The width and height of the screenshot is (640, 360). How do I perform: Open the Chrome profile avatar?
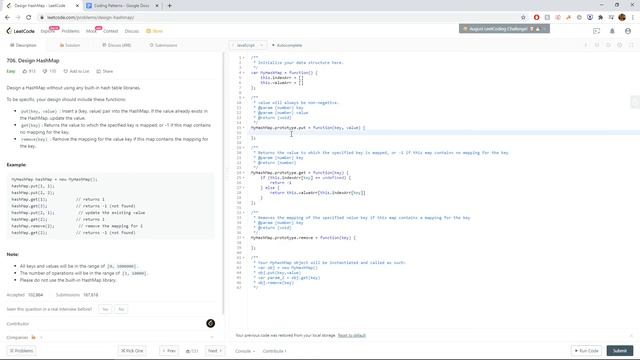[x=622, y=17]
